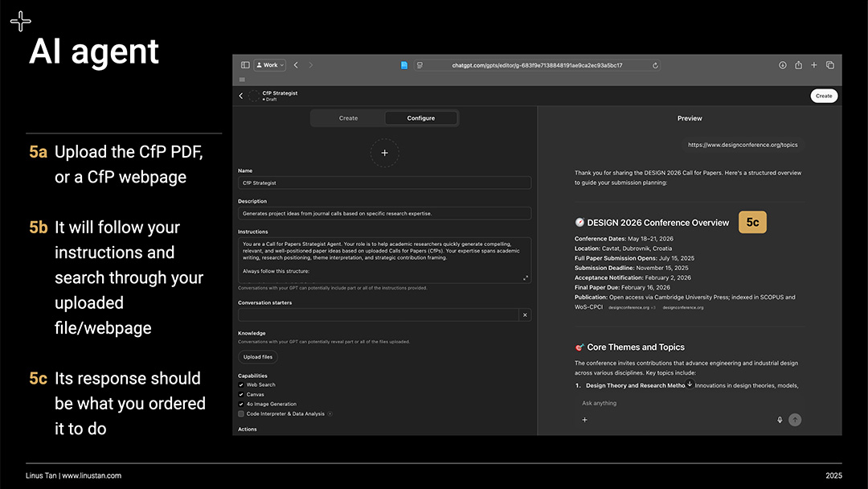Go back with Safari's back arrow
The image size is (868, 489).
pos(296,65)
